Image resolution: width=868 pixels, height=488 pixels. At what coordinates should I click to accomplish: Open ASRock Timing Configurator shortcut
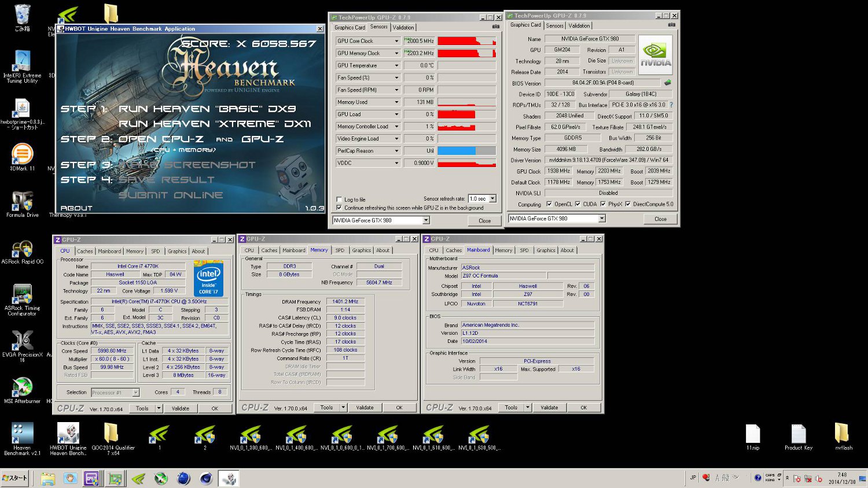point(22,300)
